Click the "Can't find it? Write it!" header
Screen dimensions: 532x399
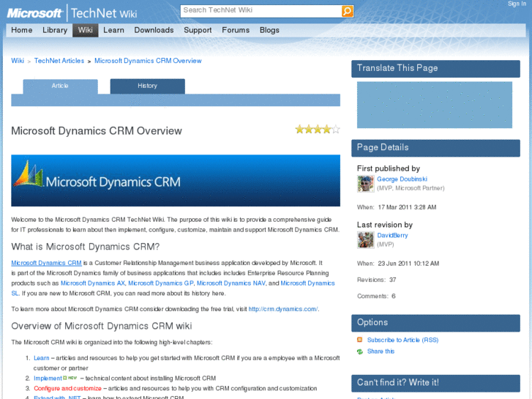[435, 383]
